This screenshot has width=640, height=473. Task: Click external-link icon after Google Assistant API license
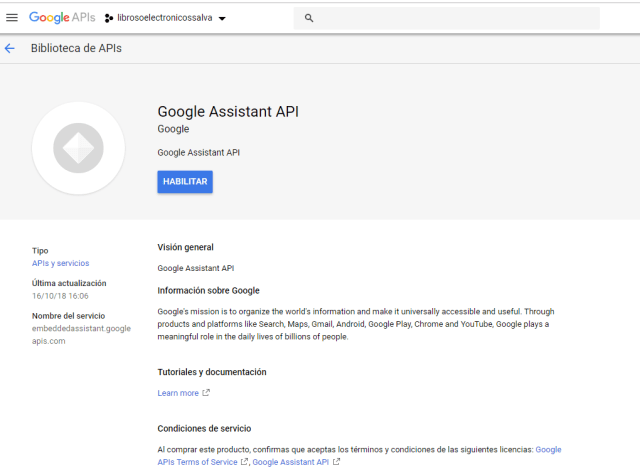[337, 462]
